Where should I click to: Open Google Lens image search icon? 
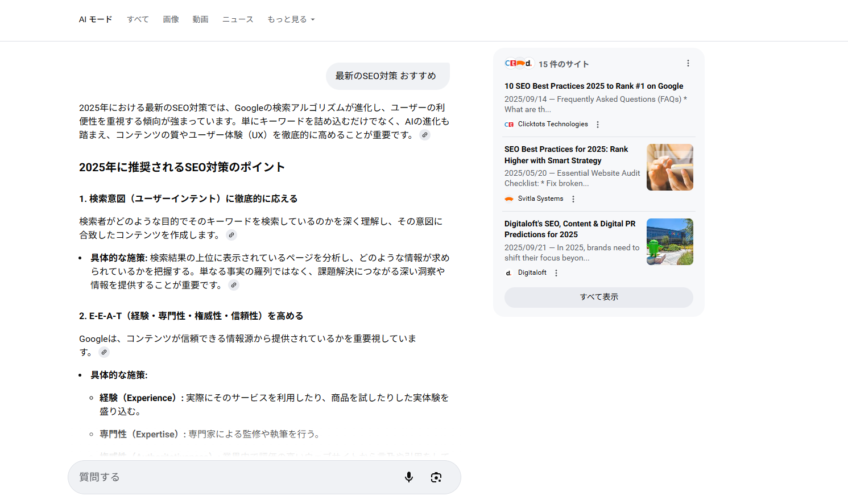tap(436, 477)
